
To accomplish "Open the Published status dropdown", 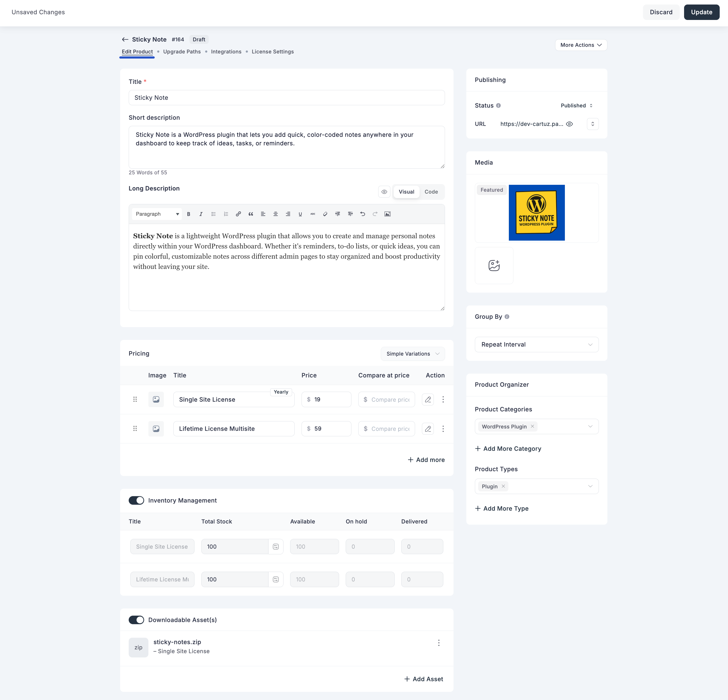I will point(576,105).
